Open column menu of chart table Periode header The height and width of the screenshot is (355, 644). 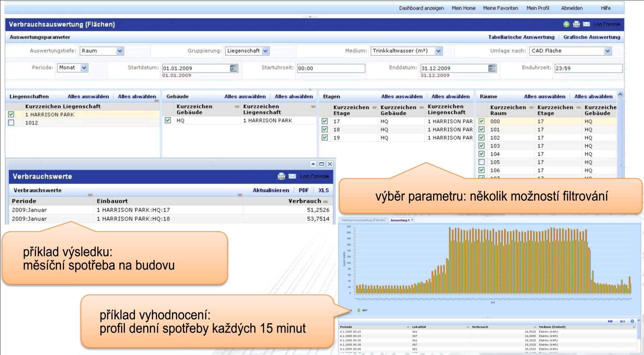(x=408, y=327)
